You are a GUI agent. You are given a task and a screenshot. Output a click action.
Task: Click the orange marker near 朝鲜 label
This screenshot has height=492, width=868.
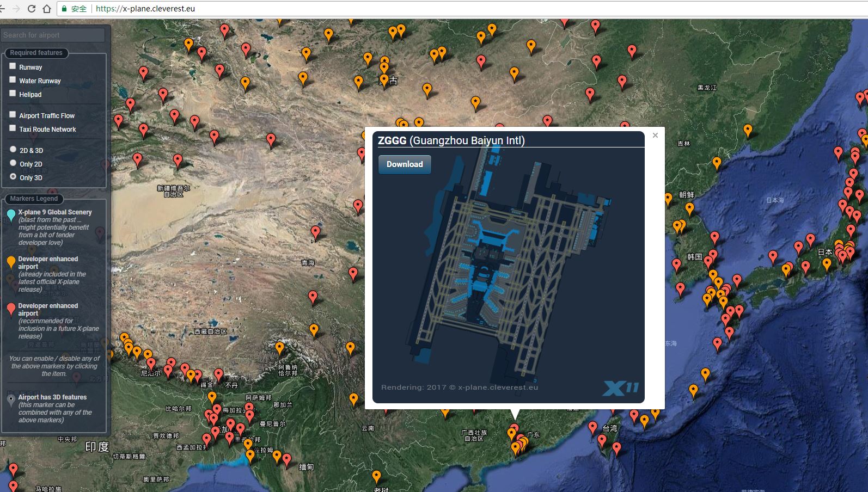[690, 208]
